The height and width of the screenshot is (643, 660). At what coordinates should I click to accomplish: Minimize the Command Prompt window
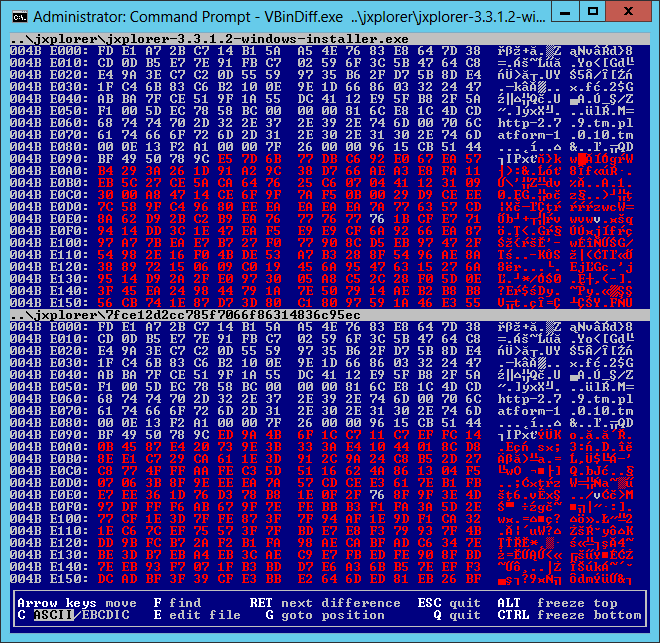(x=565, y=12)
